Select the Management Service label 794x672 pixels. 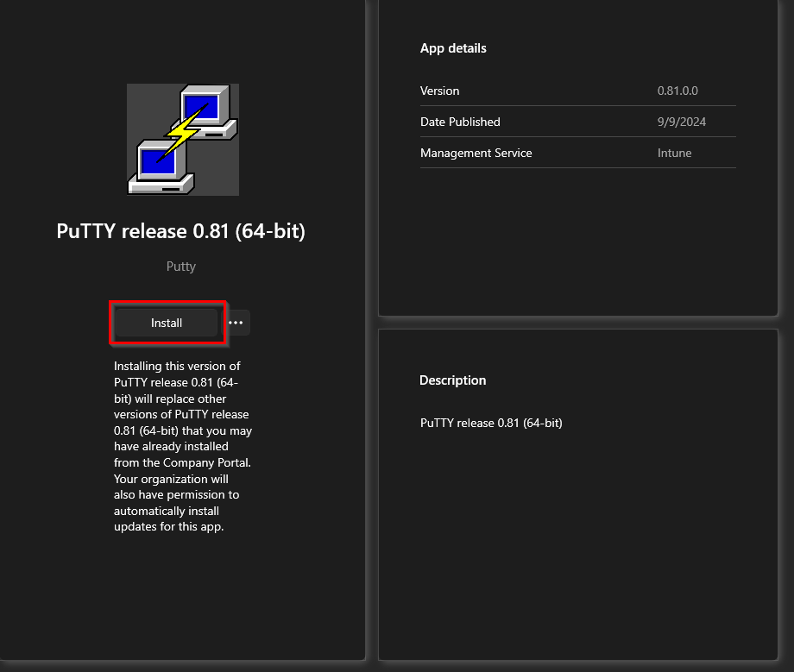[x=476, y=153]
